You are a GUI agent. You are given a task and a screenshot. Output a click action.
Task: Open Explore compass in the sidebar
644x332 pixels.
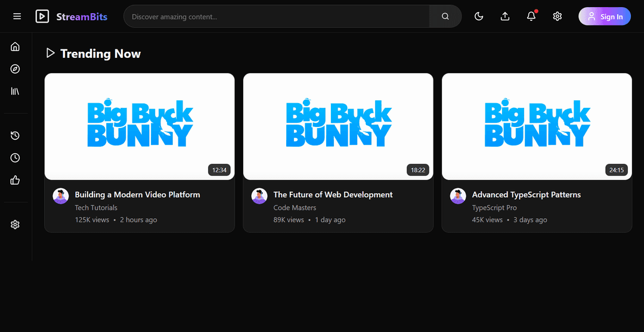point(15,69)
